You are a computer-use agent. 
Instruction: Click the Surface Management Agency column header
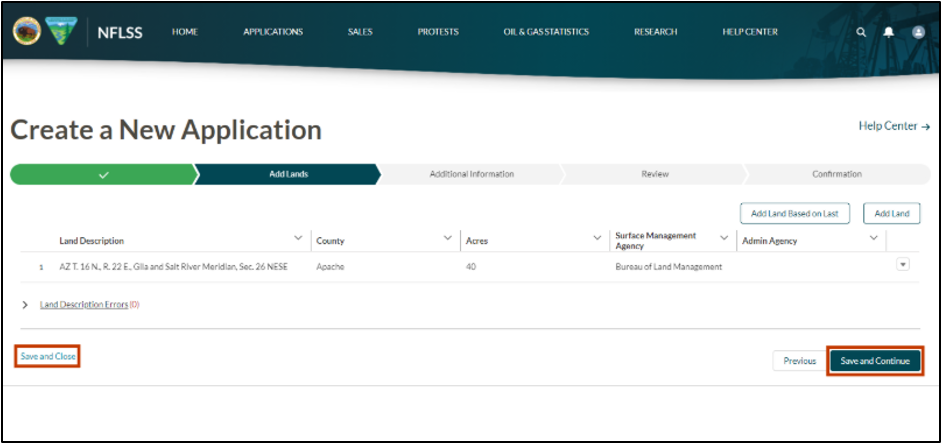(x=655, y=241)
